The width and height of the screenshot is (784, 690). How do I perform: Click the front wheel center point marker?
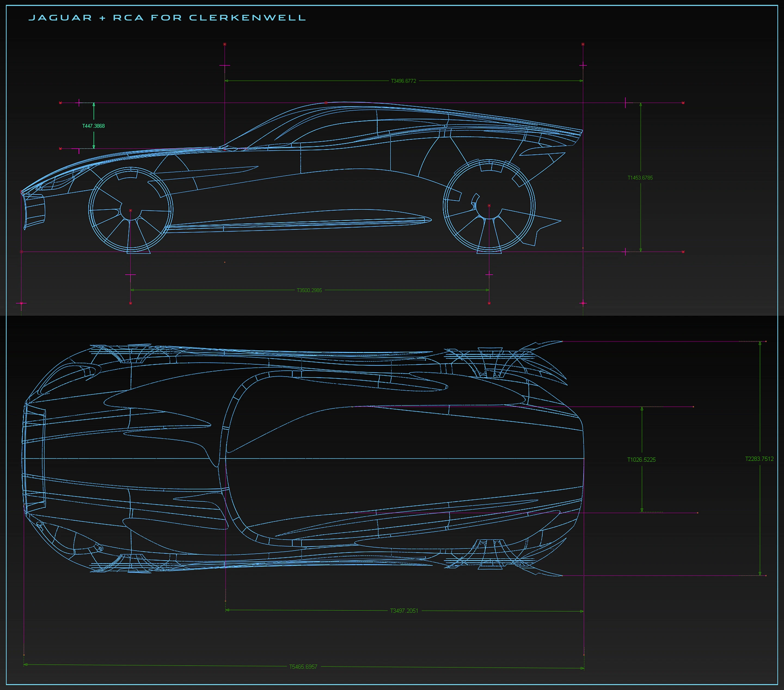130,211
